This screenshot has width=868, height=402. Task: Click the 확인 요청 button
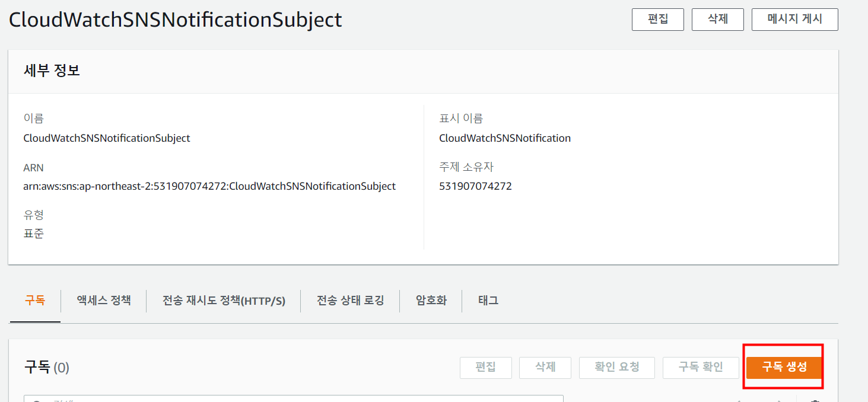click(x=617, y=368)
